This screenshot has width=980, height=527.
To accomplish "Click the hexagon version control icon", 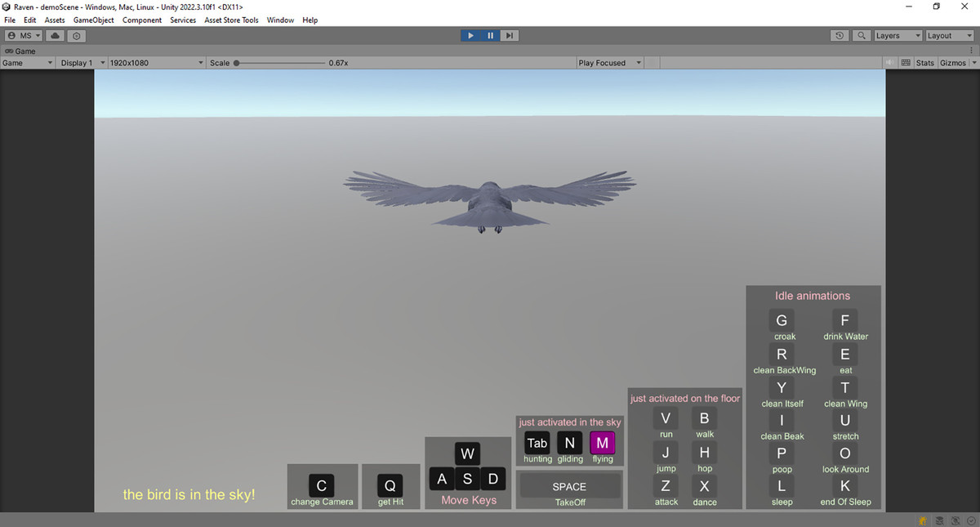I will [x=77, y=36].
